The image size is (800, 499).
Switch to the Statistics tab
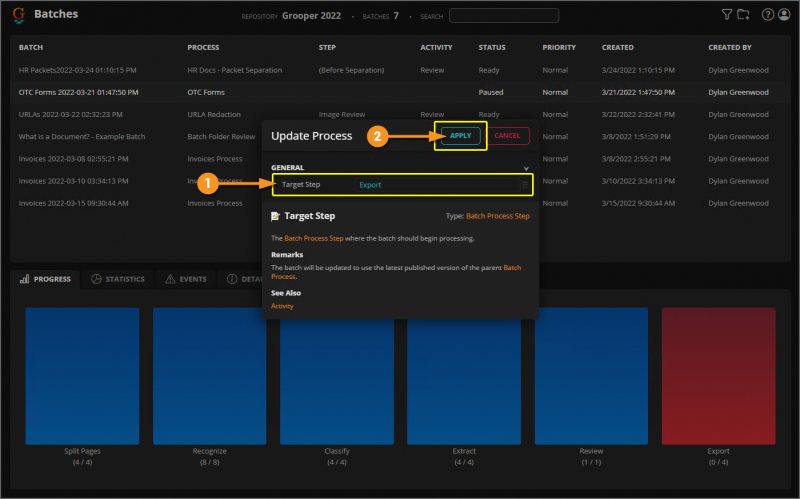click(118, 279)
